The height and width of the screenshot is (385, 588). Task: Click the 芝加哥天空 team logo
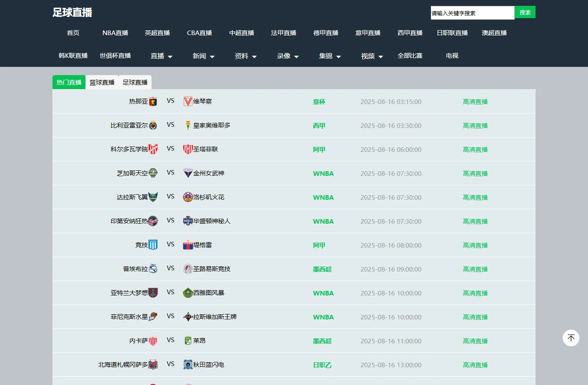click(153, 173)
